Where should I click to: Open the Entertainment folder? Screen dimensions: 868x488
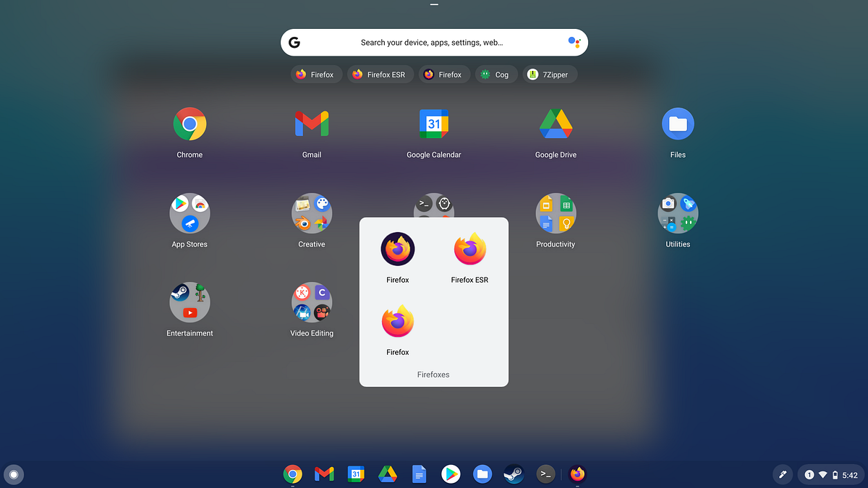[x=190, y=302]
